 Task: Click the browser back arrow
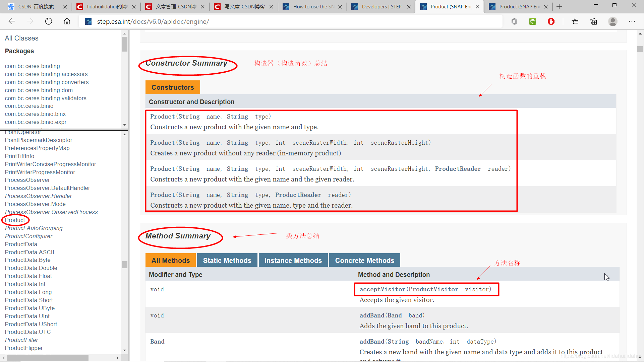(x=12, y=21)
